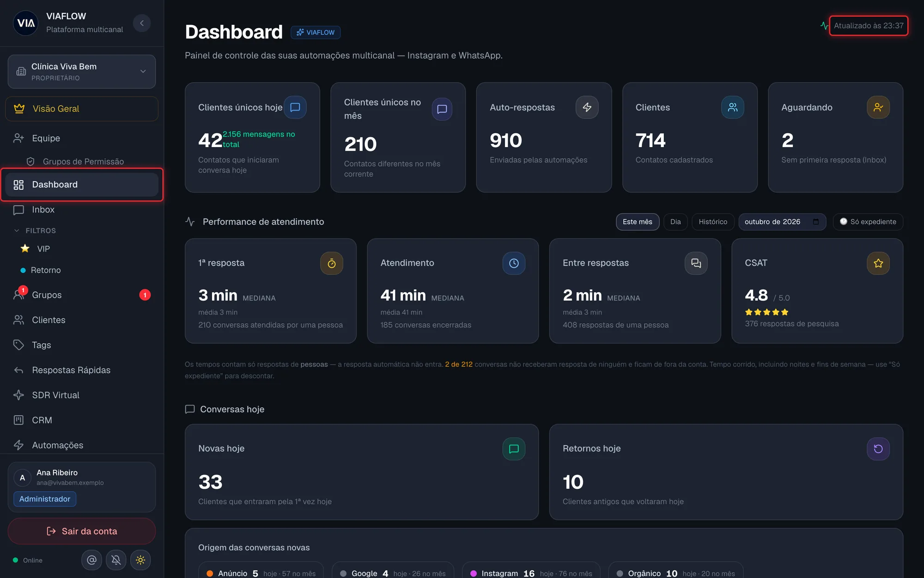This screenshot has width=924, height=578.
Task: Switch to the Dia tab
Action: coord(675,222)
